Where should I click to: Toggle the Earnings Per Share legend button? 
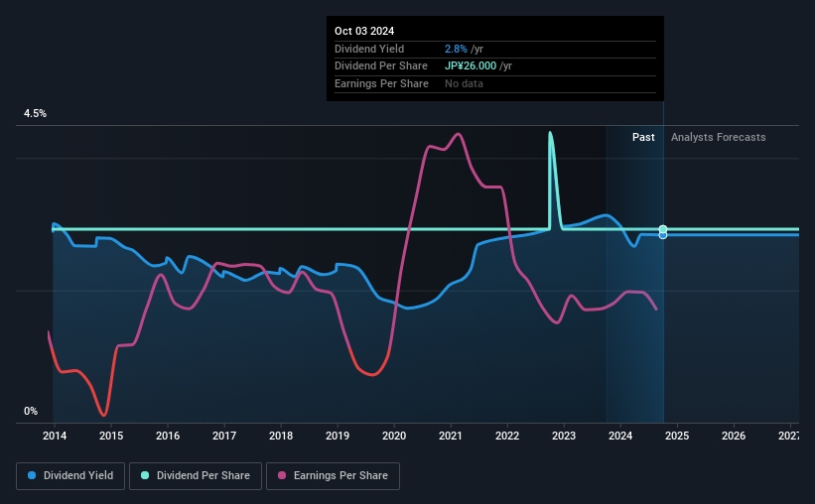[333, 476]
